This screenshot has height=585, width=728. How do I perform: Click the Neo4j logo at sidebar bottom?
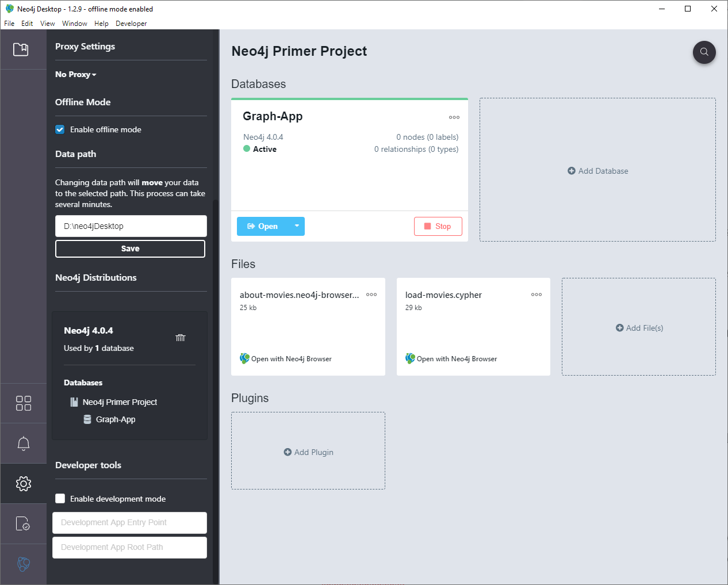pos(24,564)
